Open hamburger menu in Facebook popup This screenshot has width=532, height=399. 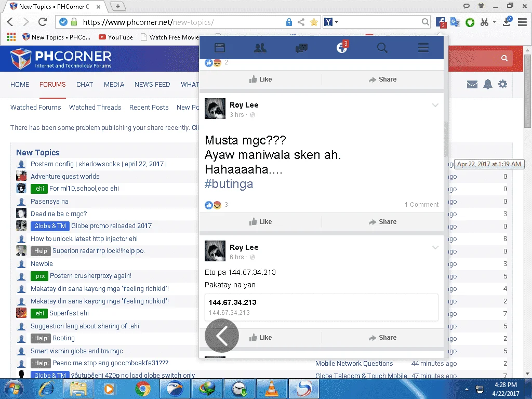click(423, 48)
